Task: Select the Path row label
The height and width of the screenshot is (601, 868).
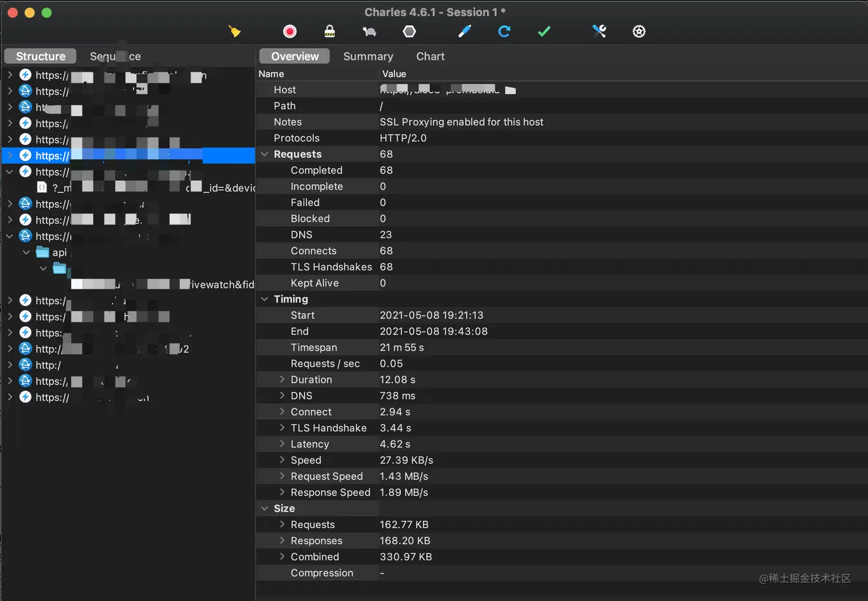Action: point(285,106)
